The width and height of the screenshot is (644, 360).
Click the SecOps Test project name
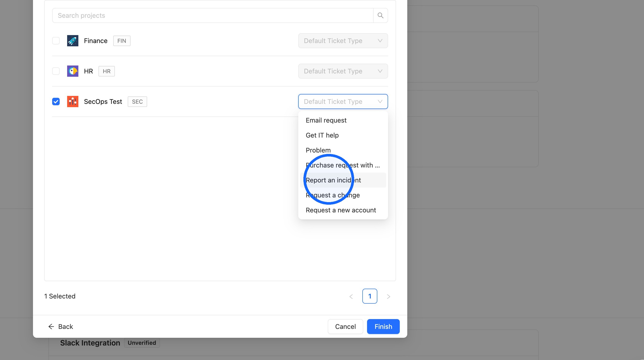coord(103,102)
